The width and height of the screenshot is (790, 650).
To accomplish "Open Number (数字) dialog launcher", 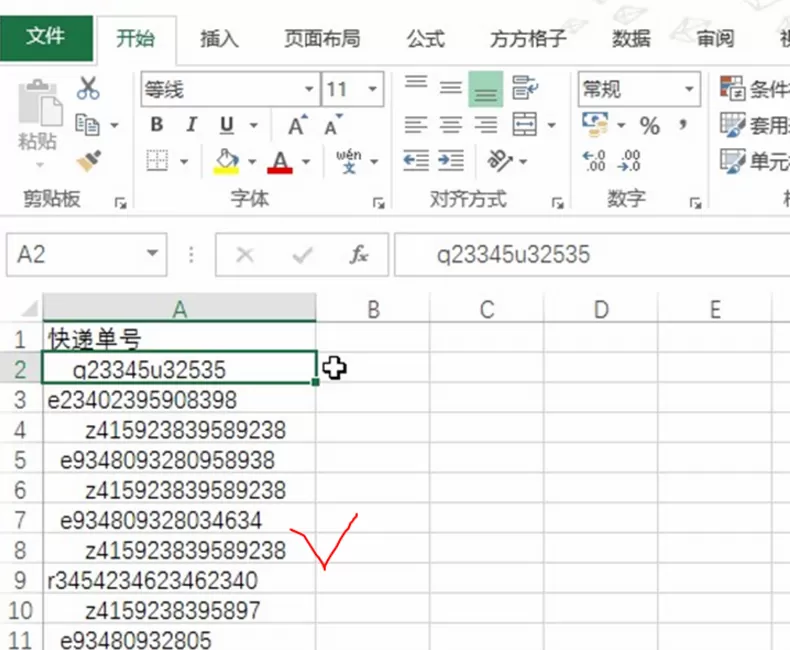I will pos(696,203).
